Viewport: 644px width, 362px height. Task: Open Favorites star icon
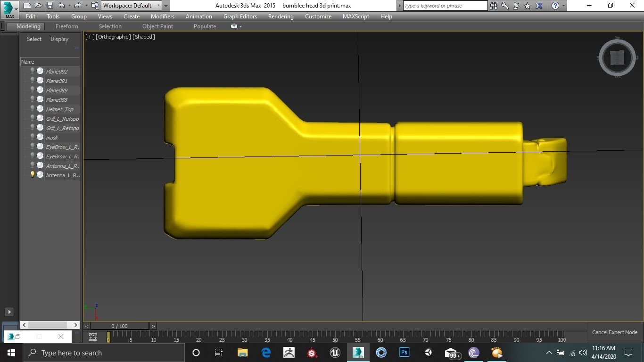tap(528, 6)
